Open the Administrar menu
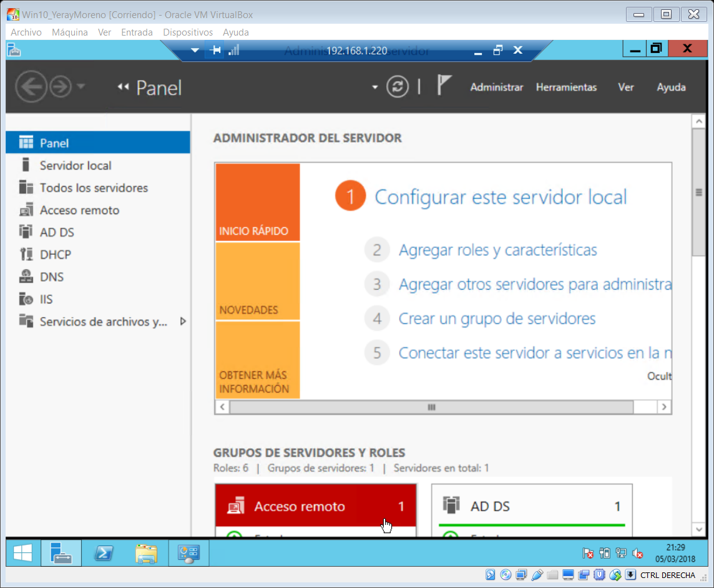 pos(496,87)
